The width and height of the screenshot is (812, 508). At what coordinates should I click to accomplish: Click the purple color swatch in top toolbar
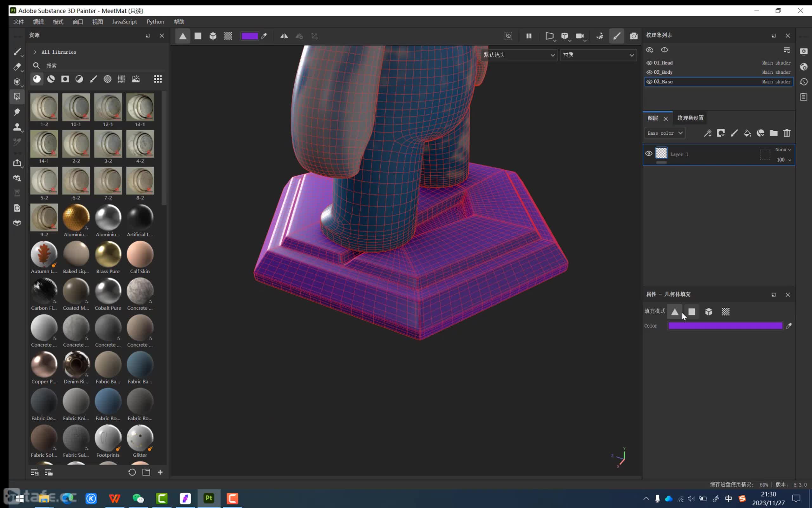249,36
